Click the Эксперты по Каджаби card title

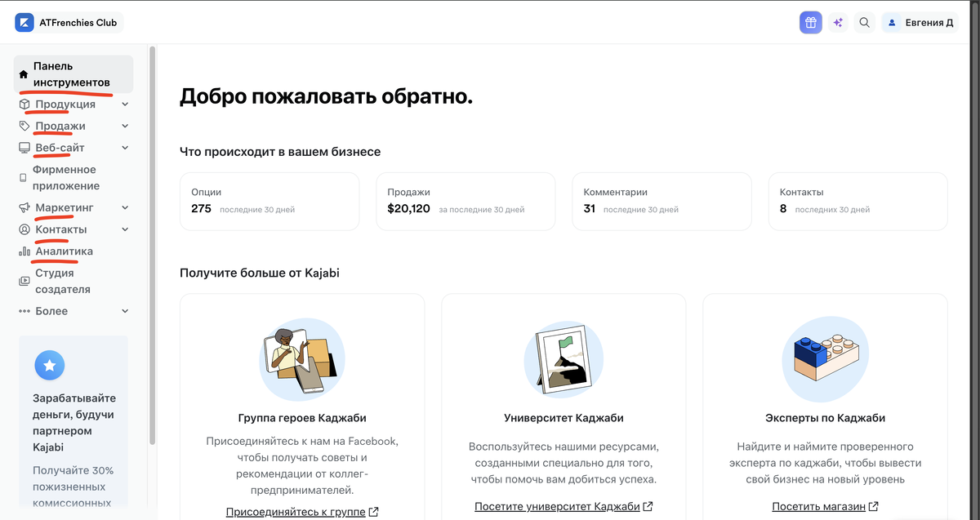pyautogui.click(x=825, y=418)
